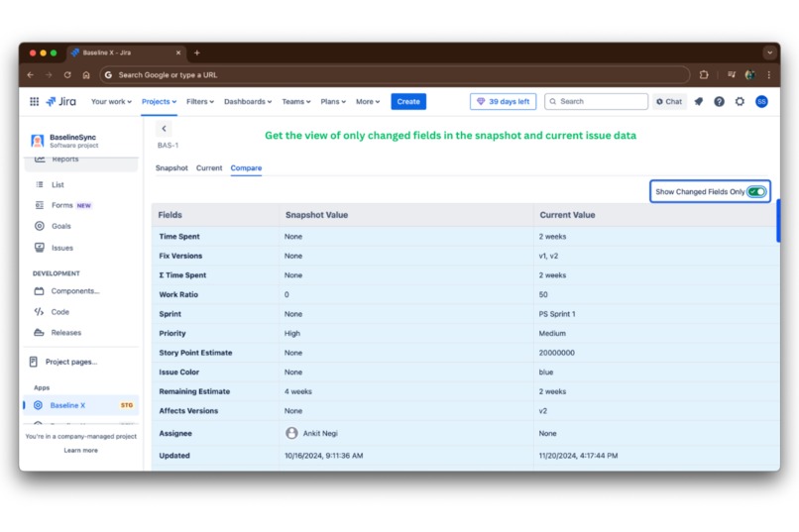Toggle Show Changed Fields Only switch
Screen dimensions: 799x532
coord(756,191)
